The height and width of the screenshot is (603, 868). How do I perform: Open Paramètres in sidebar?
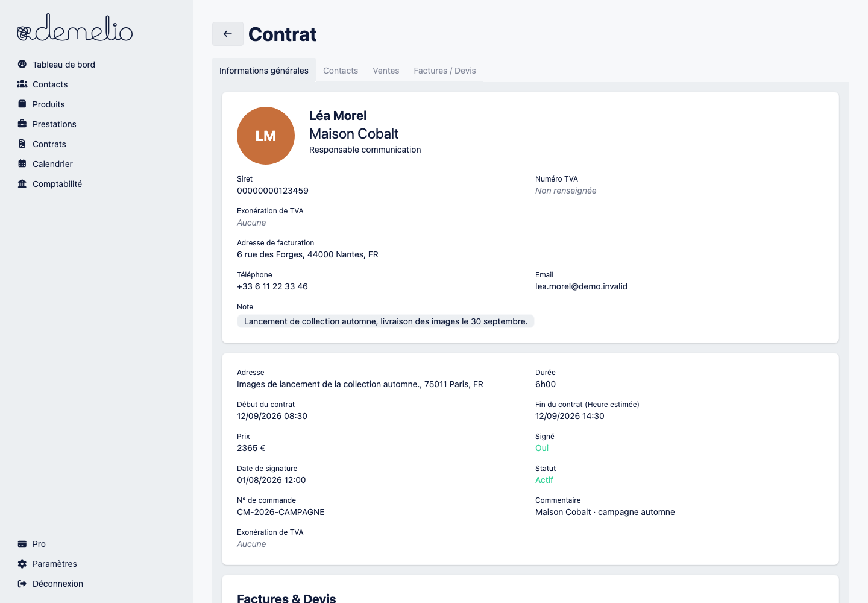tap(55, 564)
